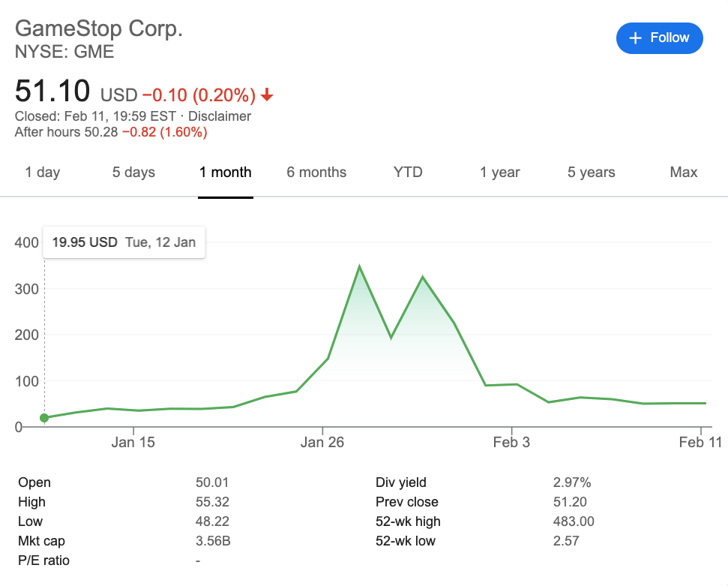Click the plus icon on Follow
Viewport: 728px width, 586px height.
click(635, 38)
